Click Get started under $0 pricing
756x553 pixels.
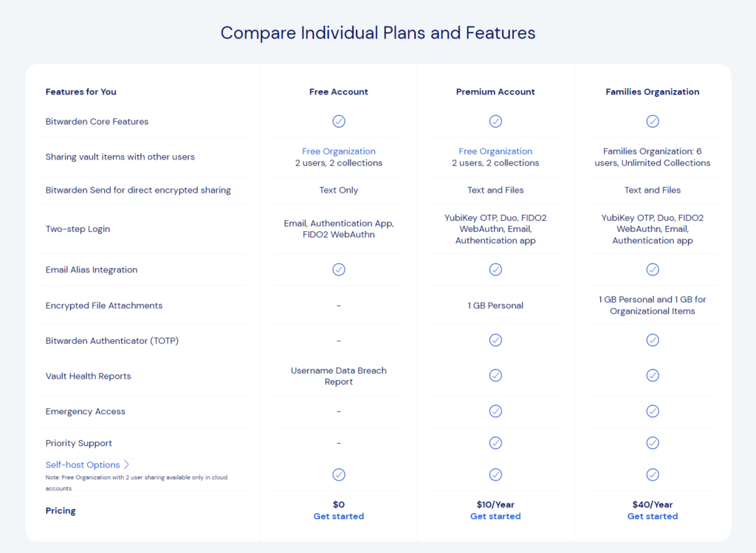tap(339, 516)
